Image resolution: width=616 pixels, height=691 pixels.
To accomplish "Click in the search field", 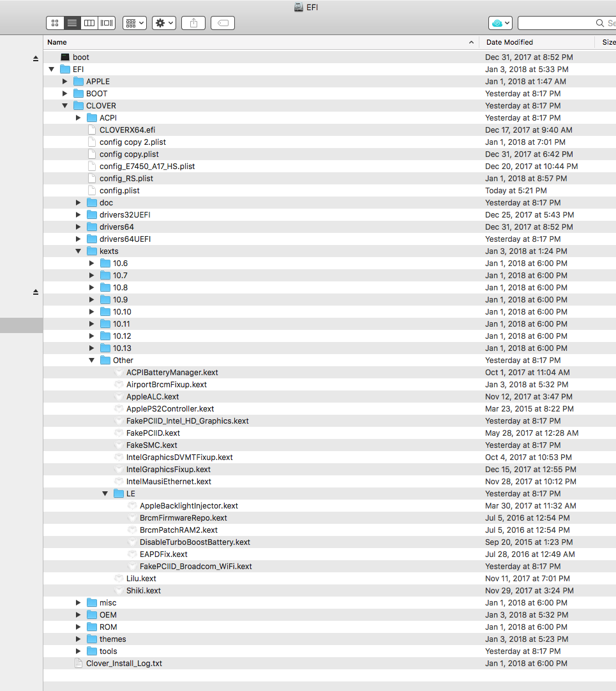I will (x=562, y=23).
